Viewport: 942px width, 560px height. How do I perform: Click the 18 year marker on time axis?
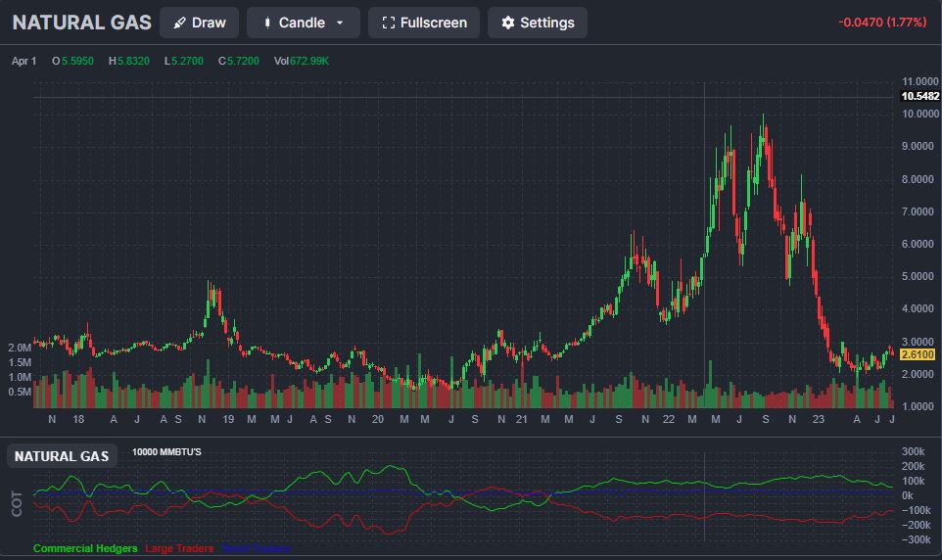coord(78,419)
